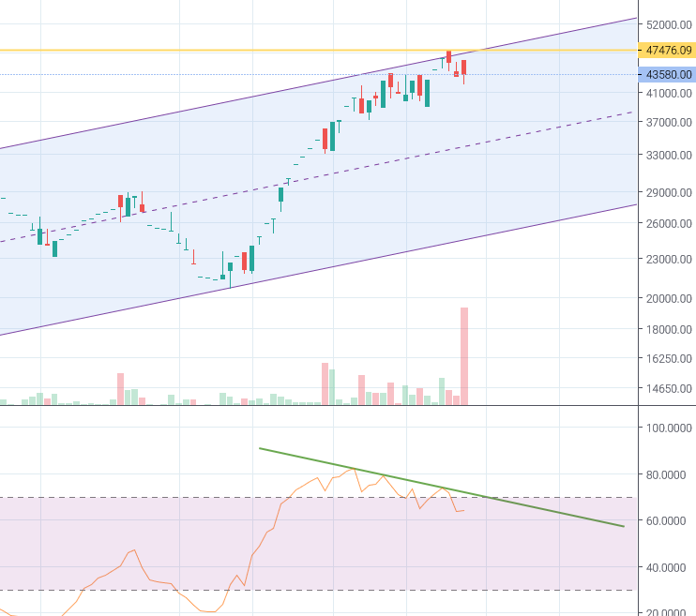This screenshot has width=696, height=616.
Task: Click the 29000.00 price axis label
Action: click(669, 192)
